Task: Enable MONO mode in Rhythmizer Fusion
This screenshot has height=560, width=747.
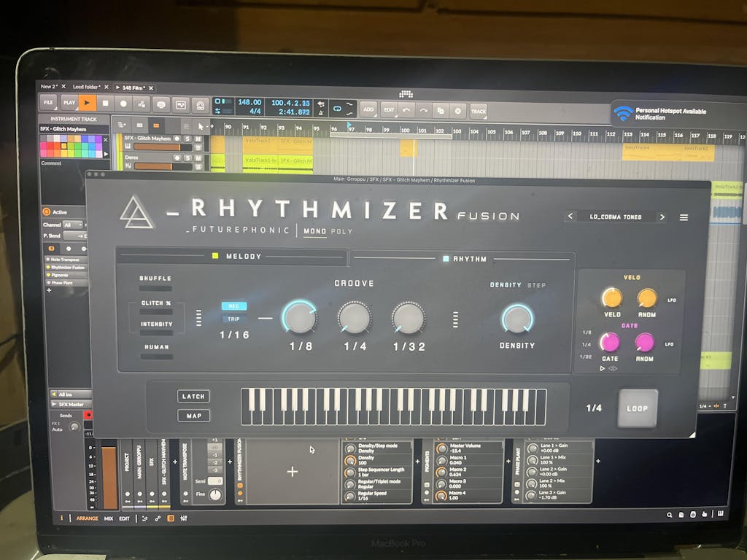Action: 314,232
